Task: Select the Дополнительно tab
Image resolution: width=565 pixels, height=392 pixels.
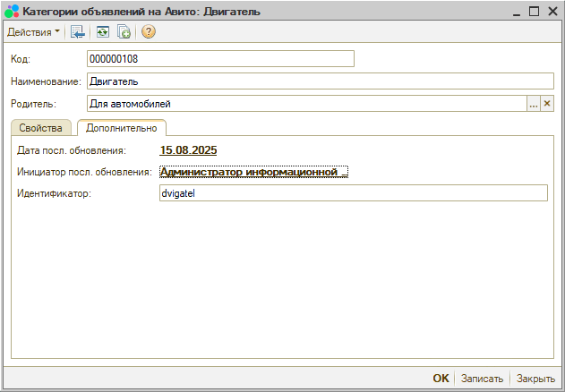Action: pyautogui.click(x=121, y=128)
